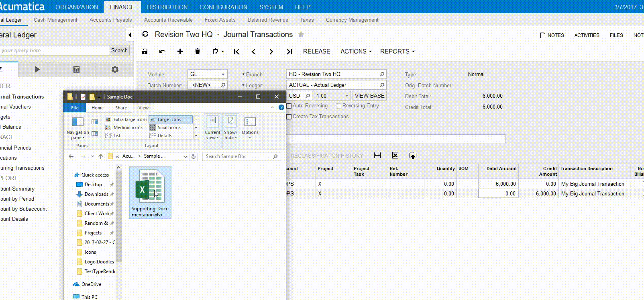
Task: Open the clipboard copy-paste menu
Action: 218,51
